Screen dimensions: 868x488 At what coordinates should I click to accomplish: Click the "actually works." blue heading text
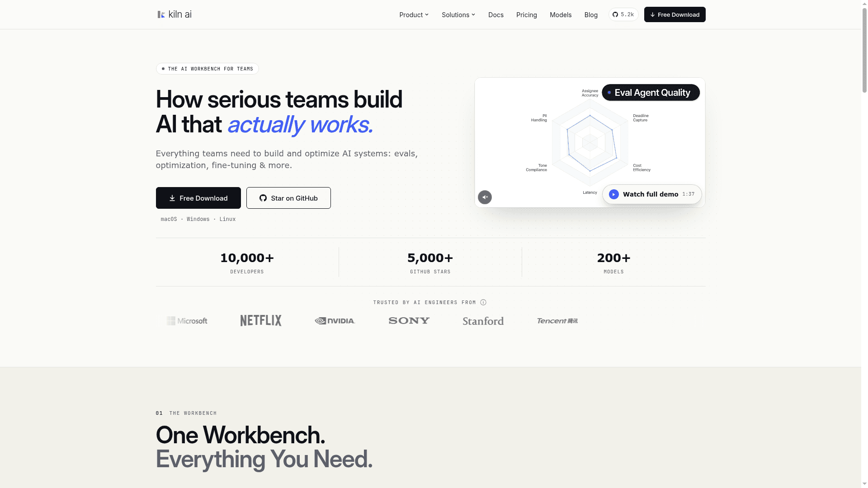tap(300, 125)
